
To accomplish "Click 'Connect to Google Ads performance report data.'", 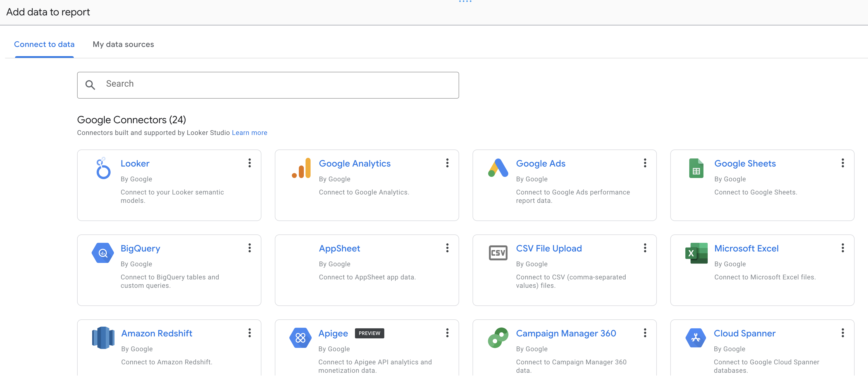I will pyautogui.click(x=573, y=196).
